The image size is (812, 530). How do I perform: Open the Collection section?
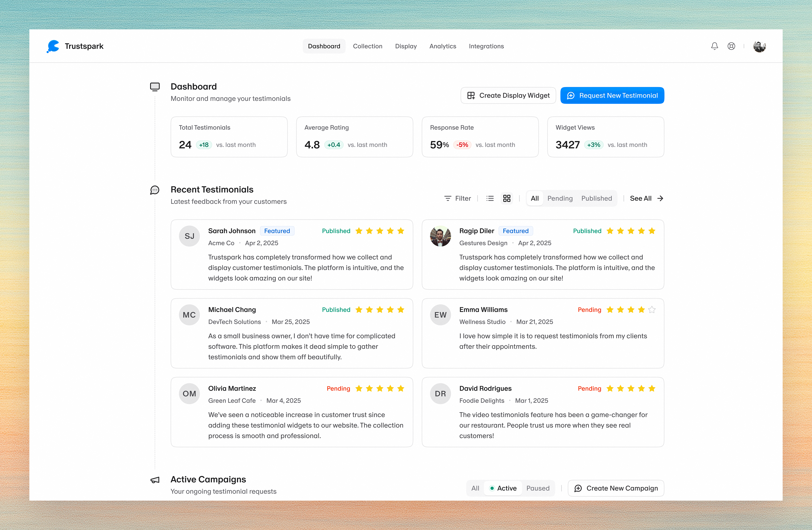368,46
